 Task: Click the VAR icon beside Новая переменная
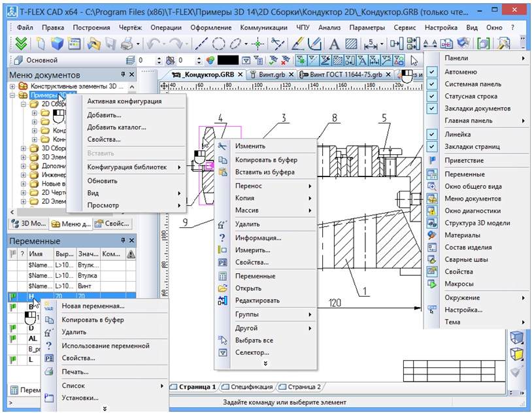pos(49,306)
